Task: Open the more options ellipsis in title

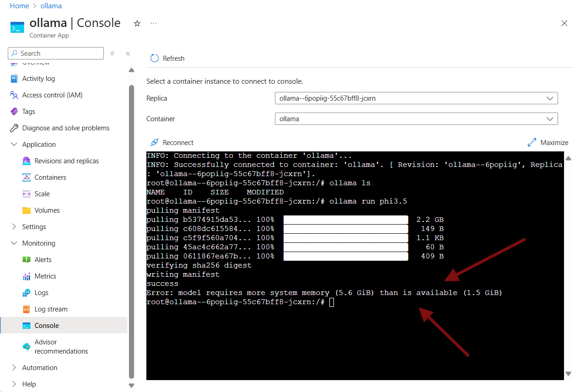Action: pos(154,23)
